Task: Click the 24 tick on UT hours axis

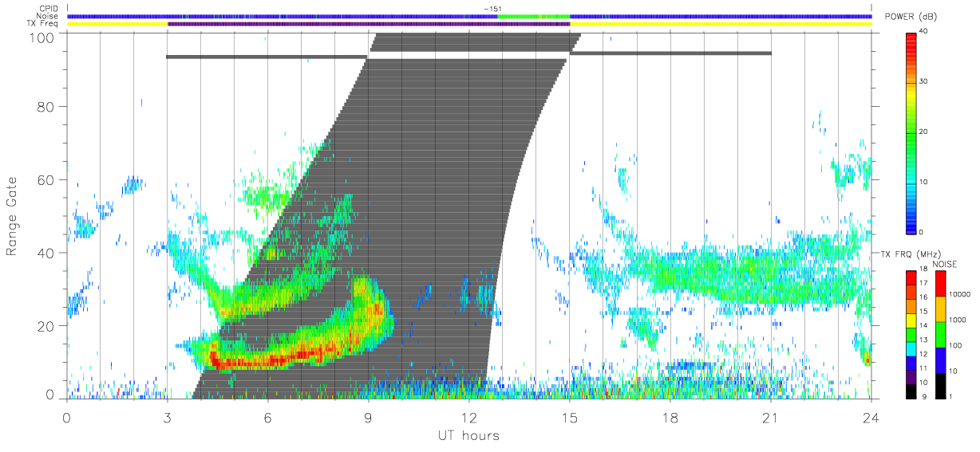Action: click(x=871, y=418)
